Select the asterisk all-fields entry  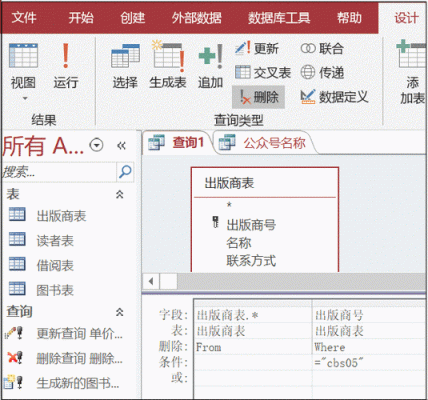[x=229, y=205]
